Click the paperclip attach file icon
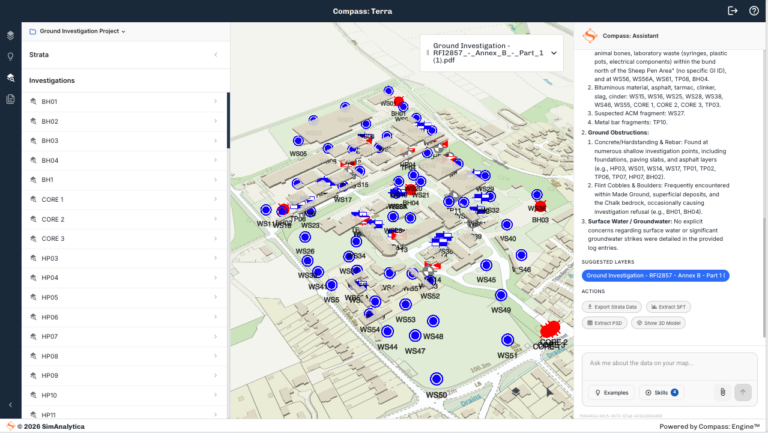Screen dimensions: 768x433 [x=722, y=392]
